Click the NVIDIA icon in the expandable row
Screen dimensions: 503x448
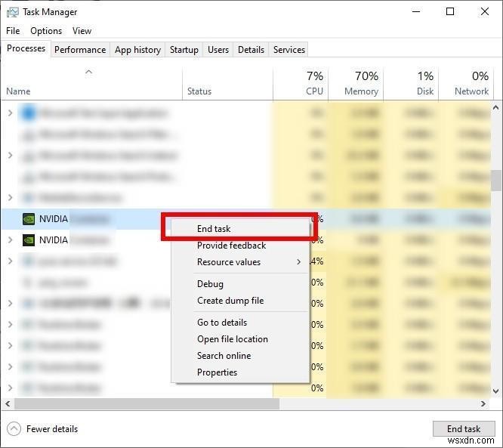29,240
